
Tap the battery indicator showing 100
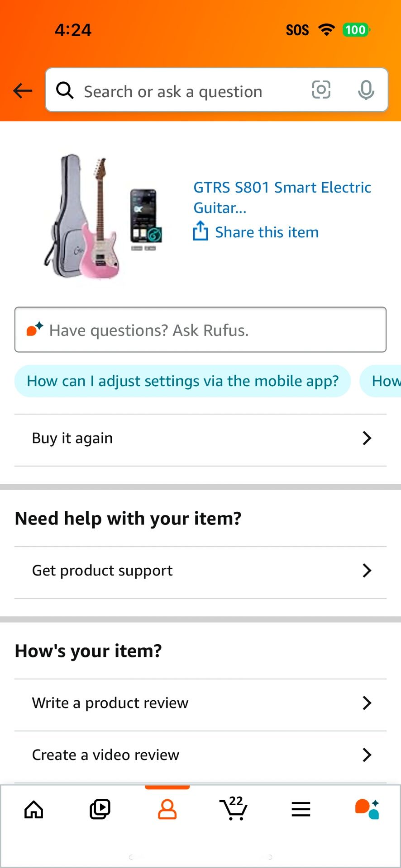(x=356, y=29)
